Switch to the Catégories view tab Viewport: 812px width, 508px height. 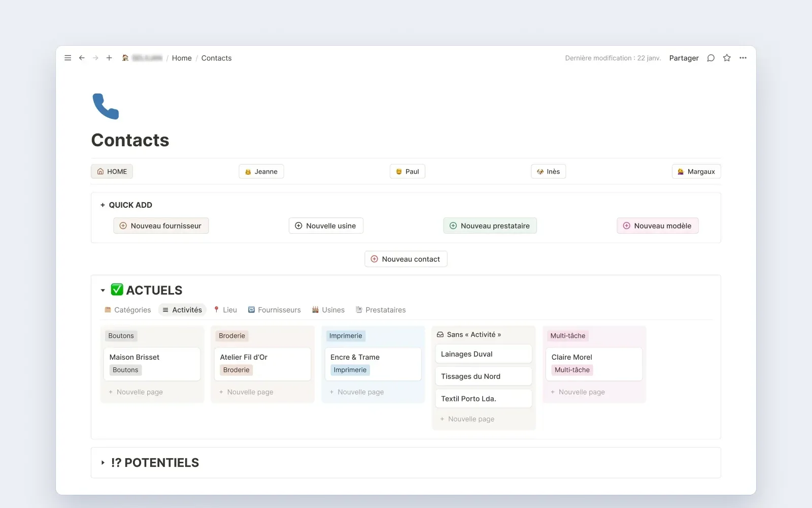point(127,310)
